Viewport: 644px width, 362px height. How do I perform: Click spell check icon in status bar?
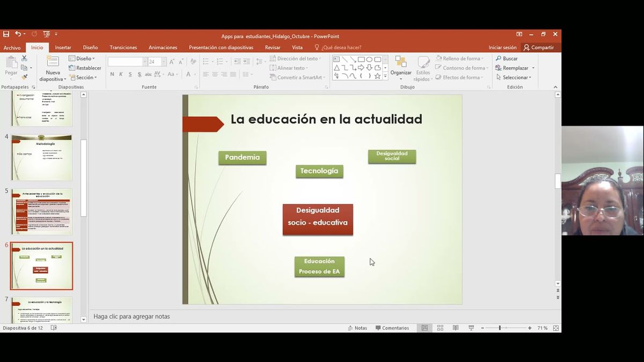[54, 328]
